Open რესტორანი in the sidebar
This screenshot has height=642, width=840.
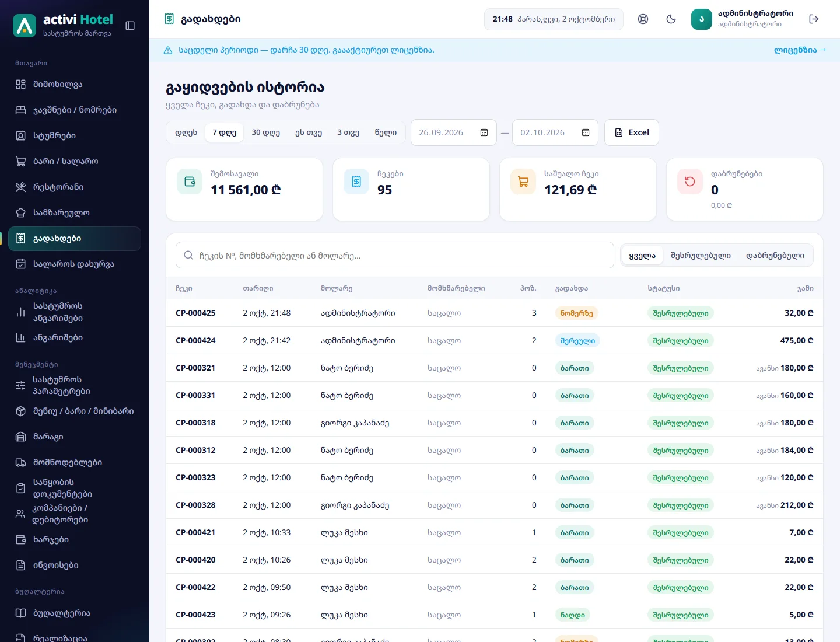point(75,187)
